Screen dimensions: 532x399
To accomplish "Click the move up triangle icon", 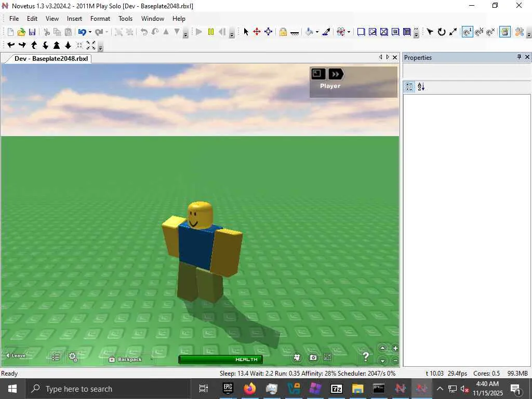I will pyautogui.click(x=166, y=32).
